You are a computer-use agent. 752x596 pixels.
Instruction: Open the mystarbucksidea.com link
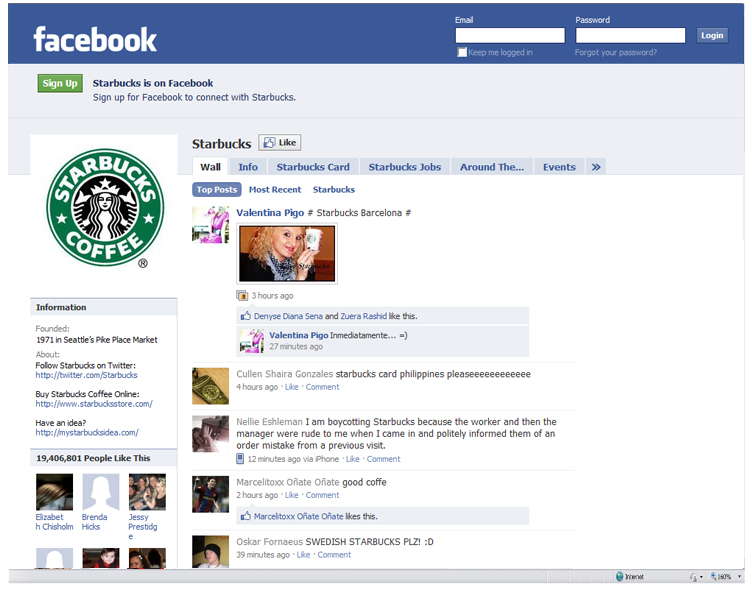[x=87, y=432]
